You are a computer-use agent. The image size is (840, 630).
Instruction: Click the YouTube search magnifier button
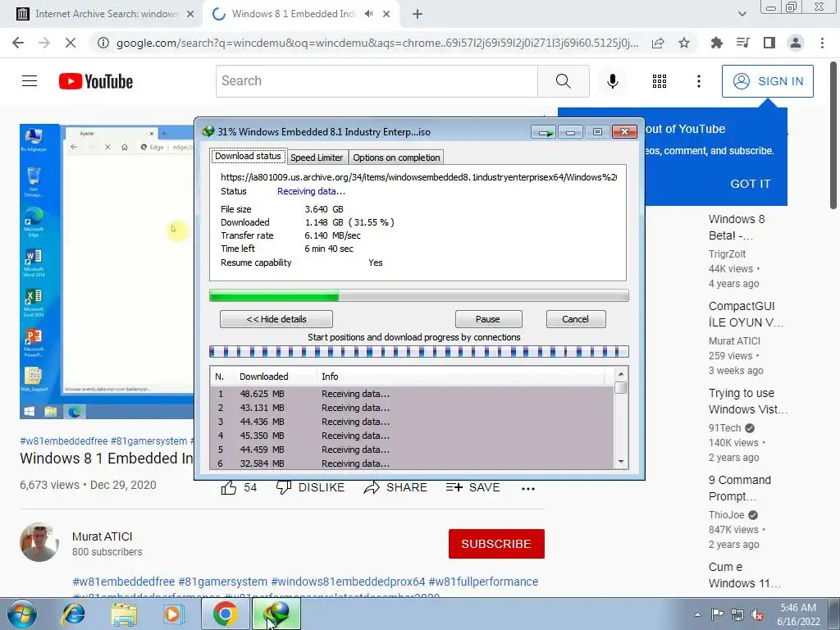(563, 81)
